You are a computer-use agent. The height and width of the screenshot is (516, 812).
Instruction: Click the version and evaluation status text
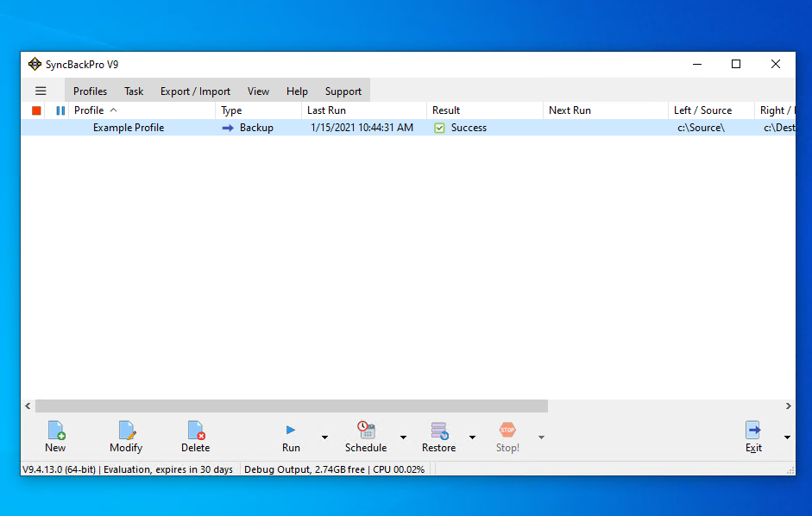tap(128, 469)
